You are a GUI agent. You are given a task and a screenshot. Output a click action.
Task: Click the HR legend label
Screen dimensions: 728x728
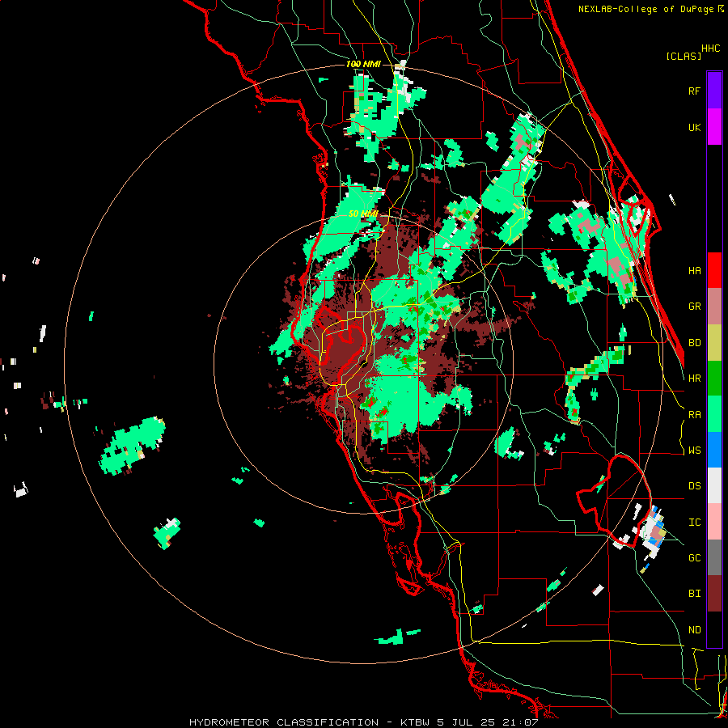694,379
